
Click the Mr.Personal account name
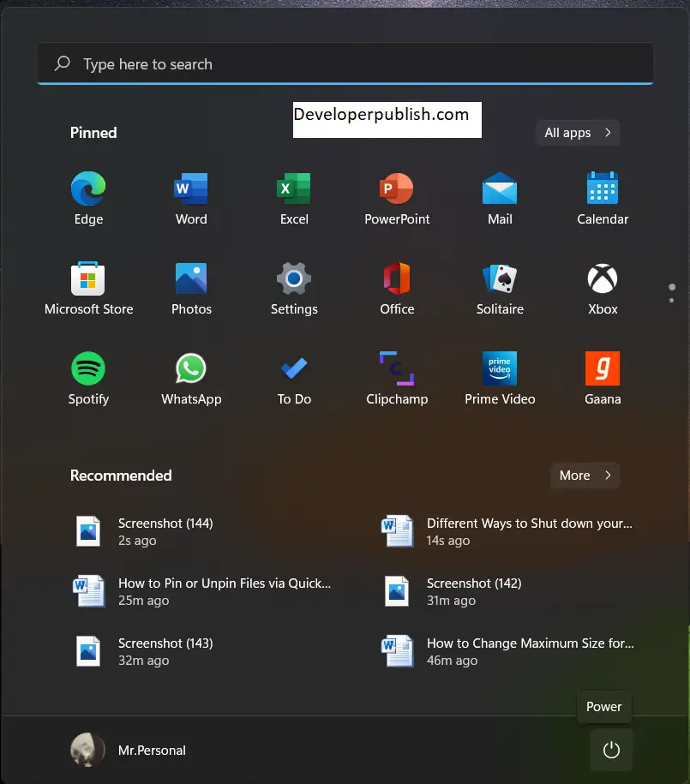point(152,750)
